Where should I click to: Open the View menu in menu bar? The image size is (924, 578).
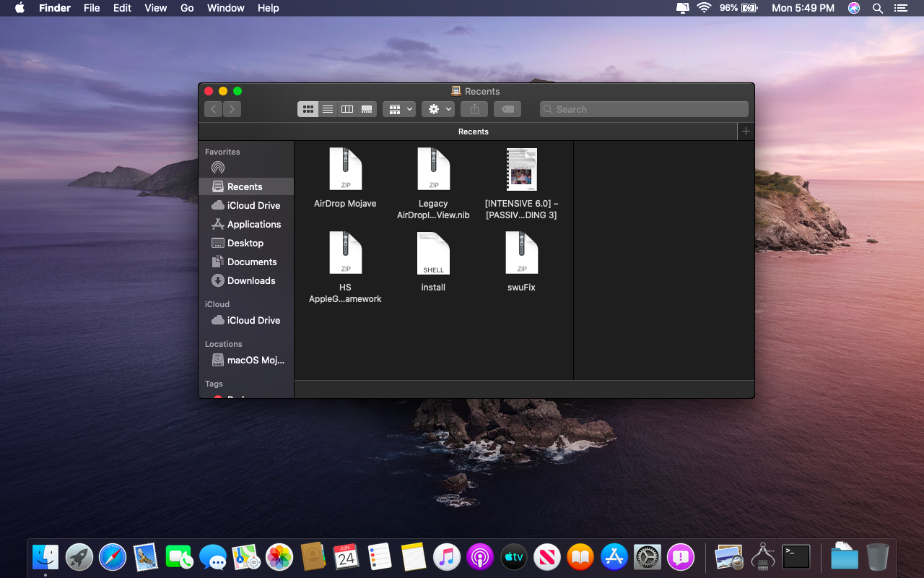(x=156, y=8)
